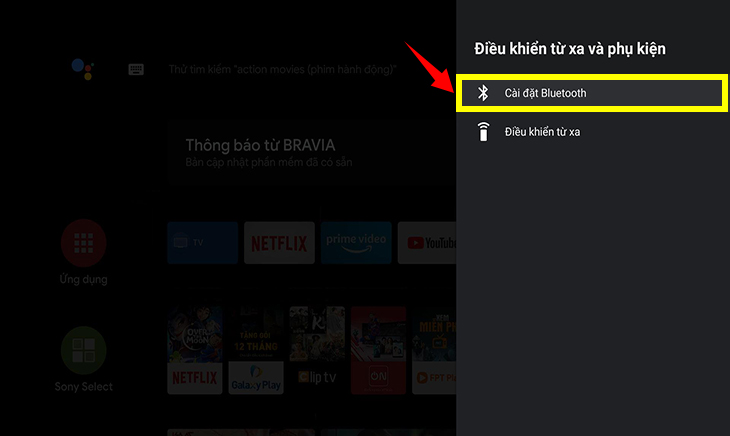Select the Điều khiển từ xa option
730x436 pixels.
(x=593, y=132)
